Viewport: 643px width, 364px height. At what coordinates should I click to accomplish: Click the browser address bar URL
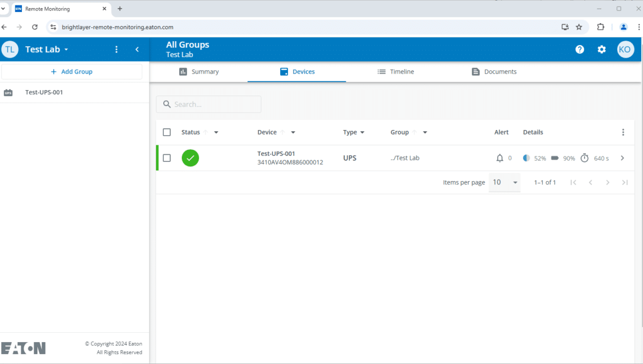(x=118, y=27)
